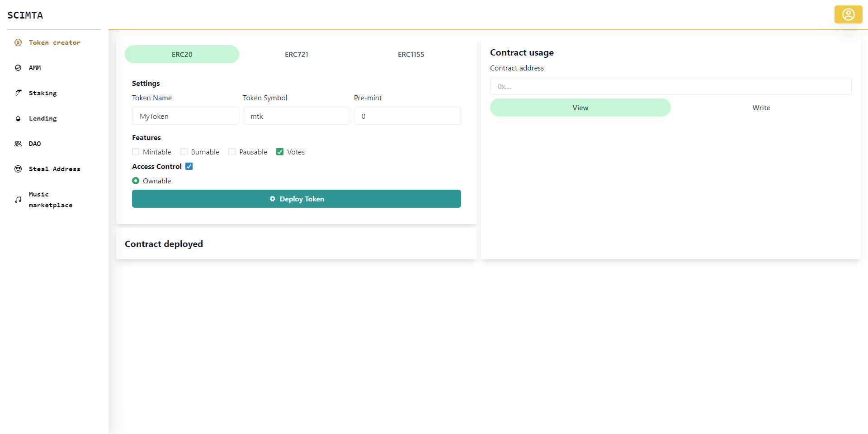Click the Deploy Token button
This screenshot has width=868, height=434.
(297, 199)
